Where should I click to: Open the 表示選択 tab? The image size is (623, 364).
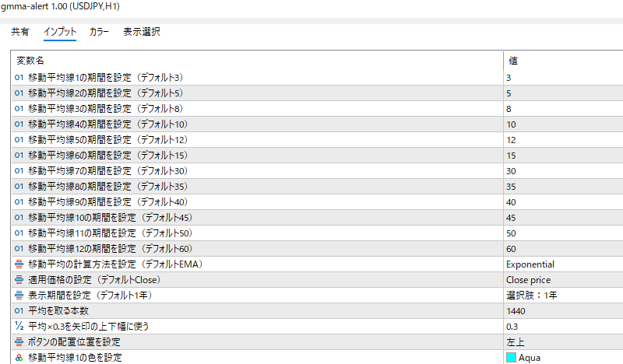pyautogui.click(x=142, y=32)
